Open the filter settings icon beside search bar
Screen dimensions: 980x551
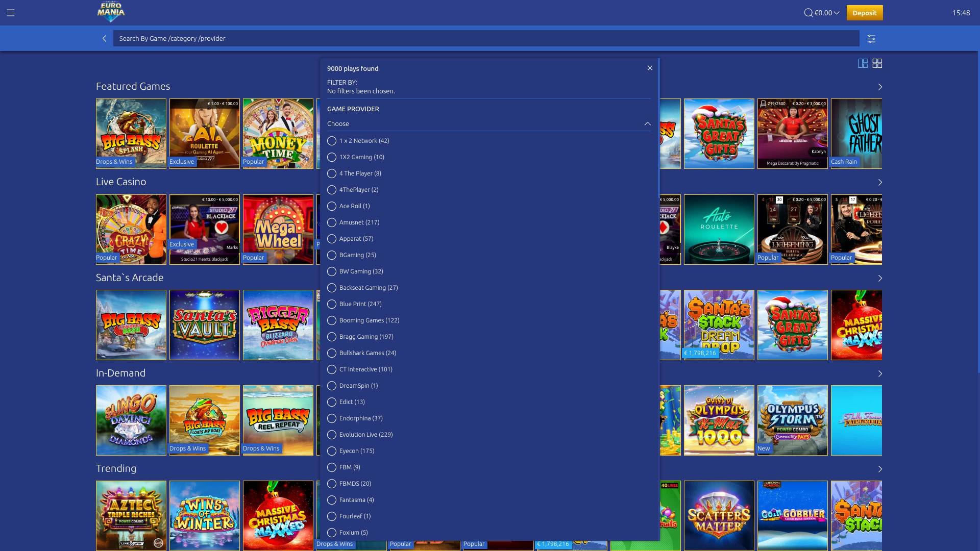point(872,38)
